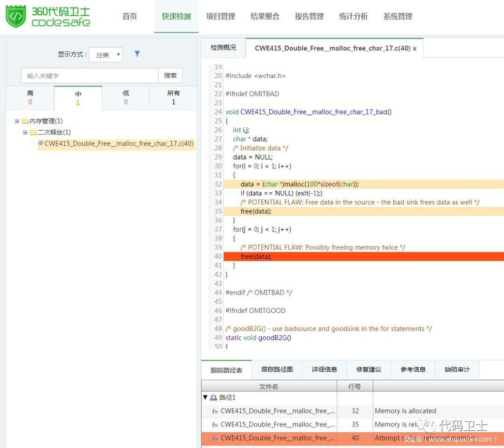Close the CWE415 file tab with x
This screenshot has height=448, width=504.
(x=414, y=48)
